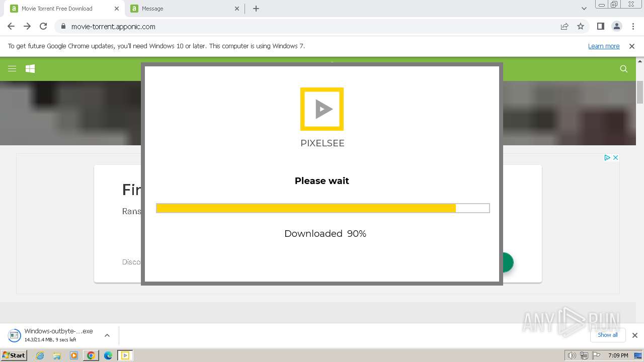
Task: Close the downloads bar
Action: click(635, 335)
